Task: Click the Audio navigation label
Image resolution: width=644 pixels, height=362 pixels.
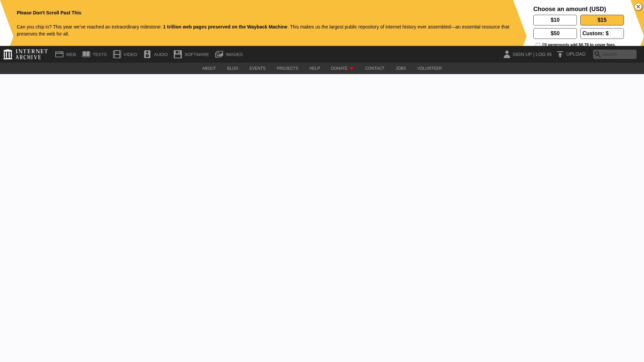Action: point(161,55)
